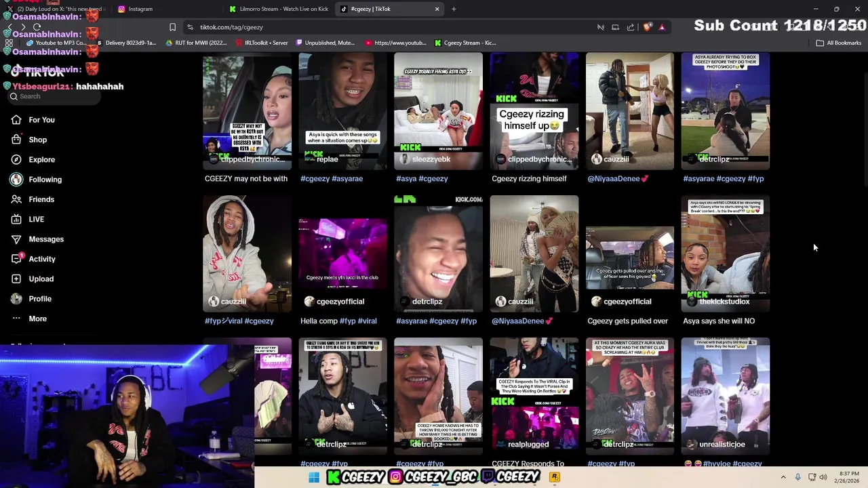Open a new browser tab
Screen dimensions: 868x488
click(x=454, y=9)
